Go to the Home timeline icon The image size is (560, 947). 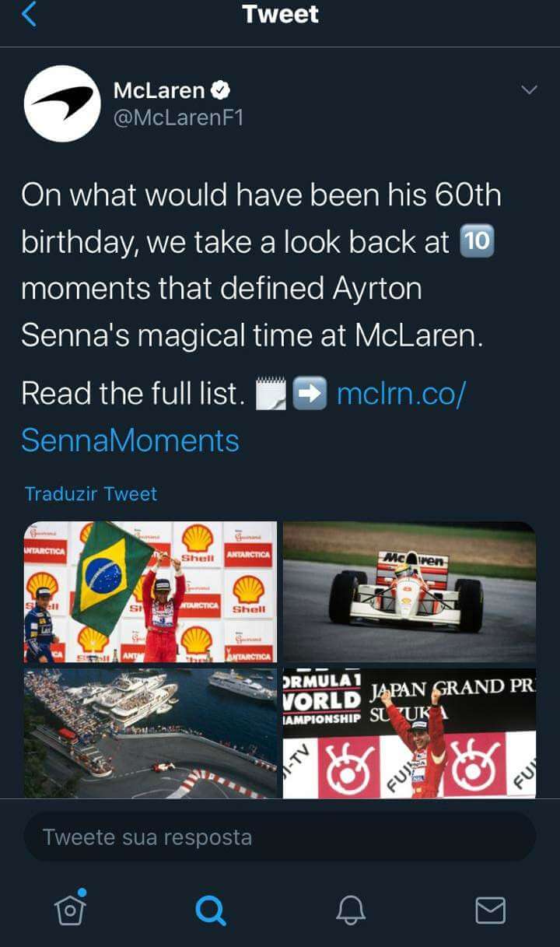coord(70,908)
